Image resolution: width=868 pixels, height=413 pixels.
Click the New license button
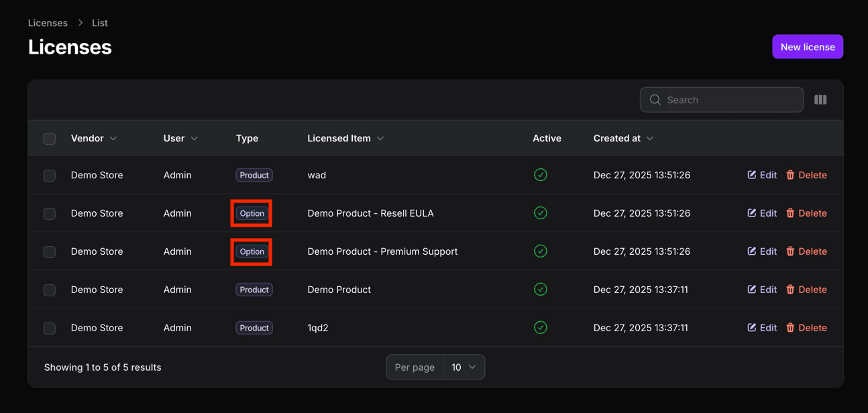point(808,46)
